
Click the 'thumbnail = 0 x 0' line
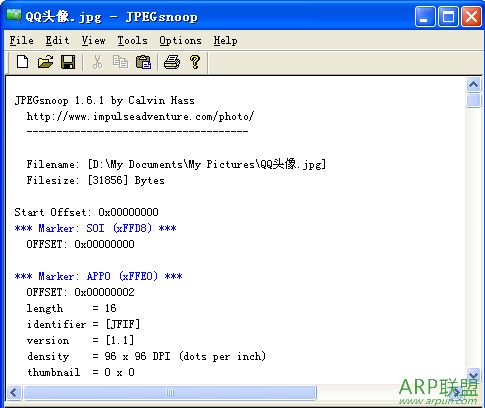pyautogui.click(x=80, y=372)
